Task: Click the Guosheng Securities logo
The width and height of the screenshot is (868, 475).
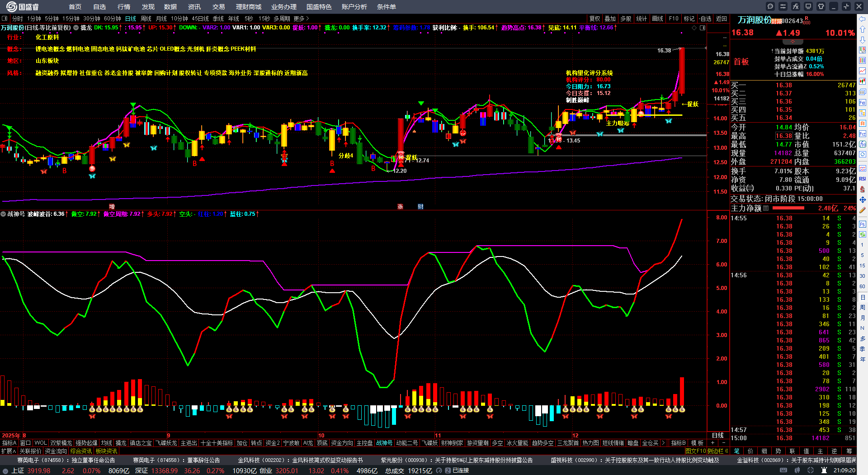Action: tap(23, 7)
